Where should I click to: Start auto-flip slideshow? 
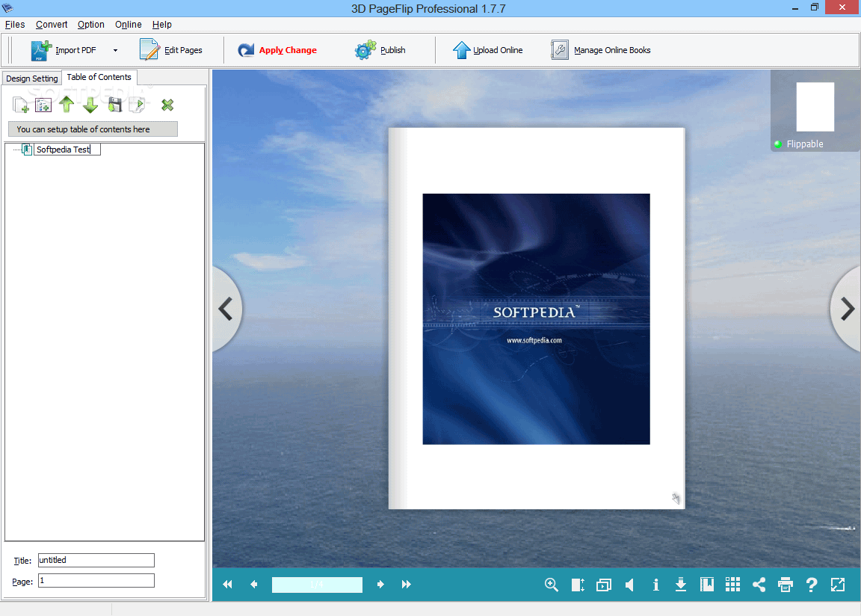[603, 585]
